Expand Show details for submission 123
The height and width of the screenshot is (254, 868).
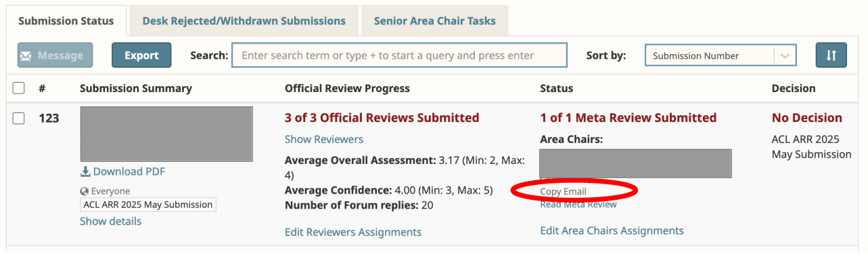111,221
